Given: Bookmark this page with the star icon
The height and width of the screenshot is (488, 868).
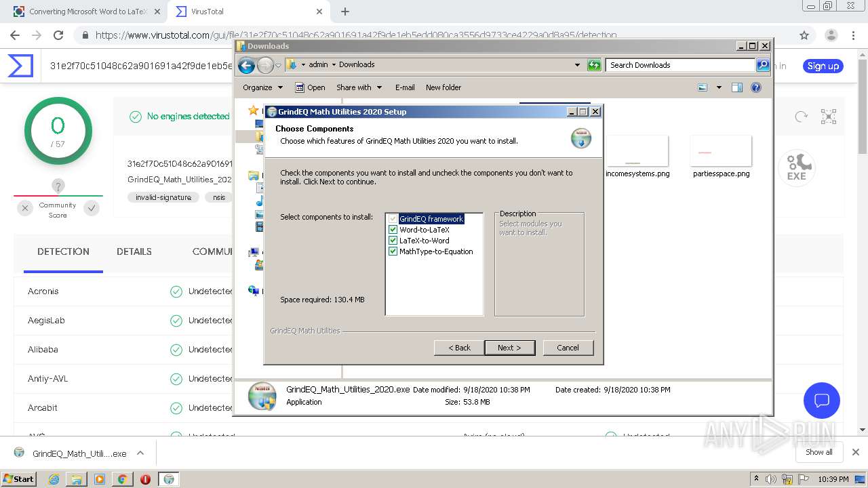Looking at the screenshot, I should point(804,35).
